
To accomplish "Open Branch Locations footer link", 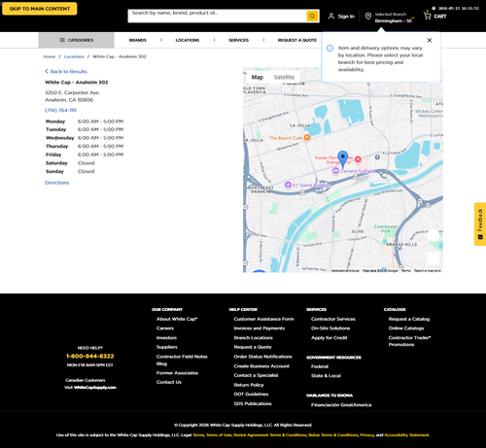I will 254,338.
